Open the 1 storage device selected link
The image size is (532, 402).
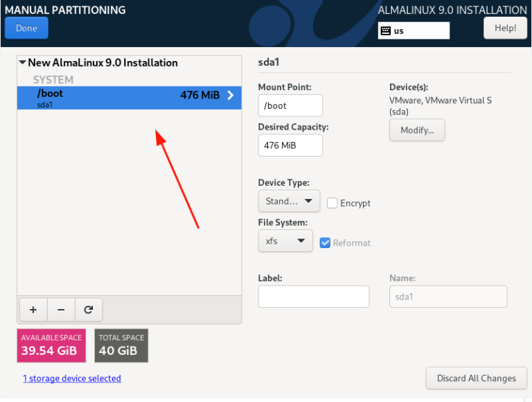[72, 378]
